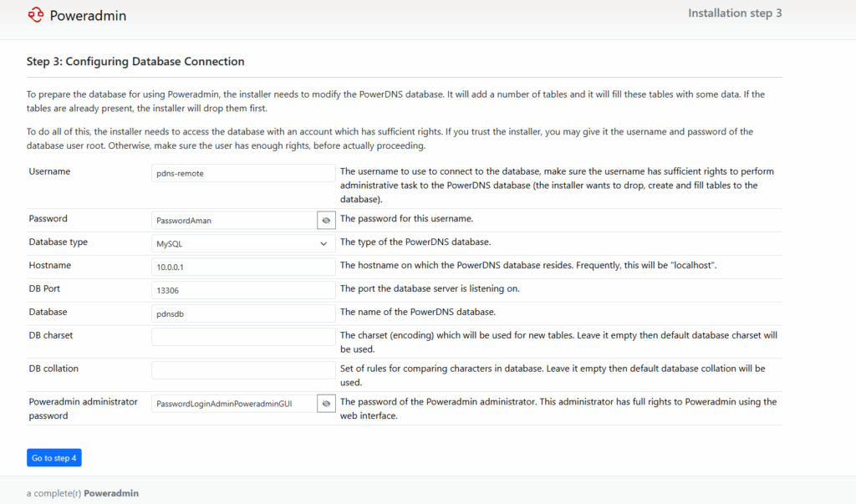The height and width of the screenshot is (504, 856).
Task: Click 'The name of the PowerDNS database.' text
Action: (x=418, y=312)
